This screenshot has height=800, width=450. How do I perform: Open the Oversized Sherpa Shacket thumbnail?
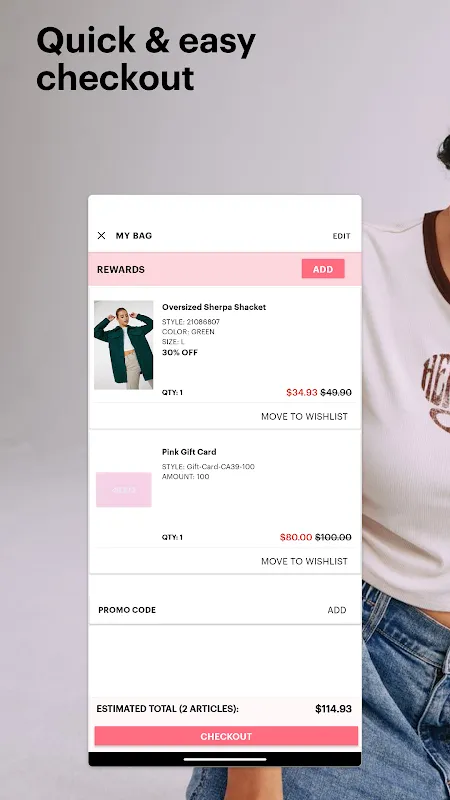click(123, 345)
